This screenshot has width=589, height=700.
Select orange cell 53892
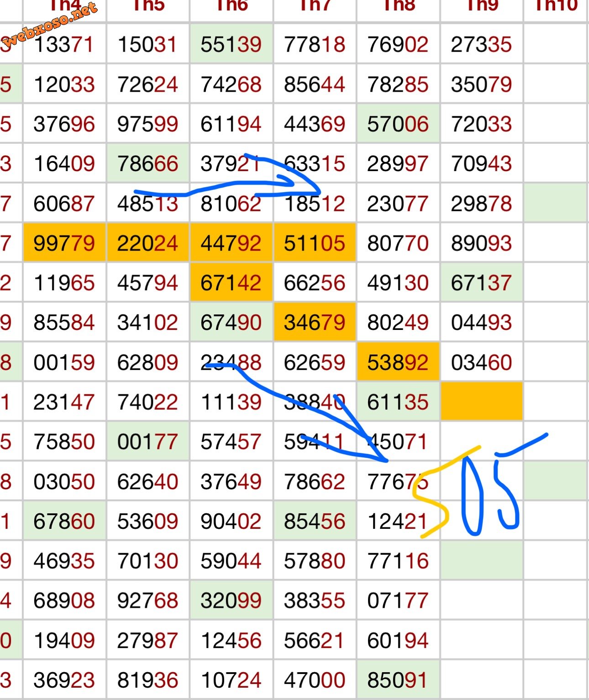(398, 363)
